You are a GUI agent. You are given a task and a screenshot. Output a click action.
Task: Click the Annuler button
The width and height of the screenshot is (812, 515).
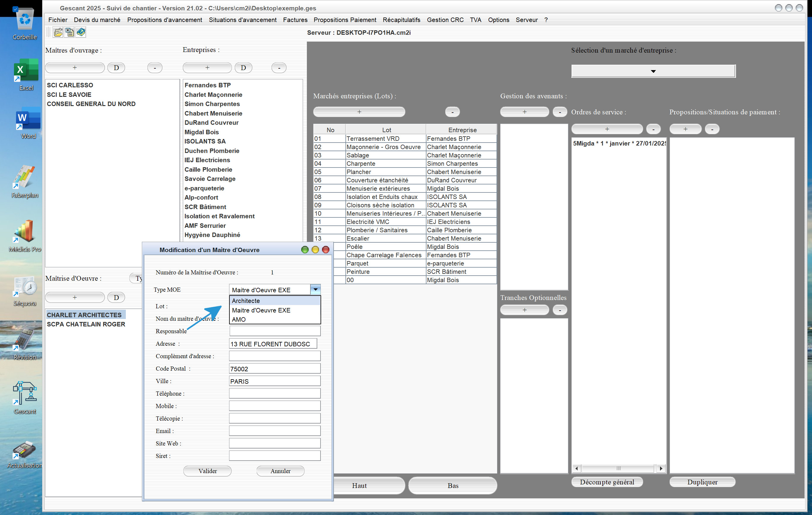point(280,471)
